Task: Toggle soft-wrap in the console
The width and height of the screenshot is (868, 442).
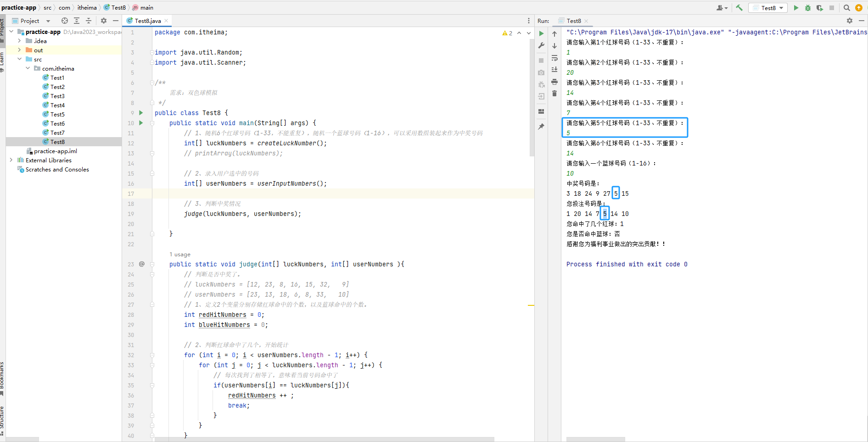Action: [x=554, y=58]
